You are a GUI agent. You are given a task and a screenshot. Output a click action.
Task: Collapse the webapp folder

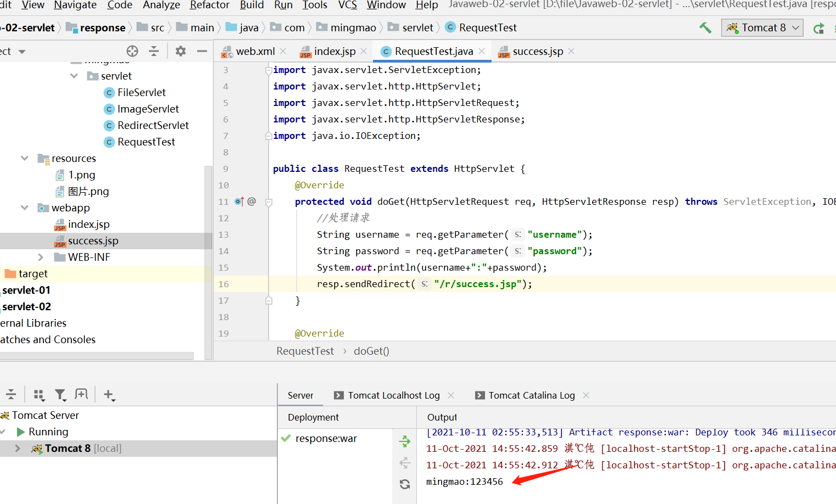pos(25,208)
